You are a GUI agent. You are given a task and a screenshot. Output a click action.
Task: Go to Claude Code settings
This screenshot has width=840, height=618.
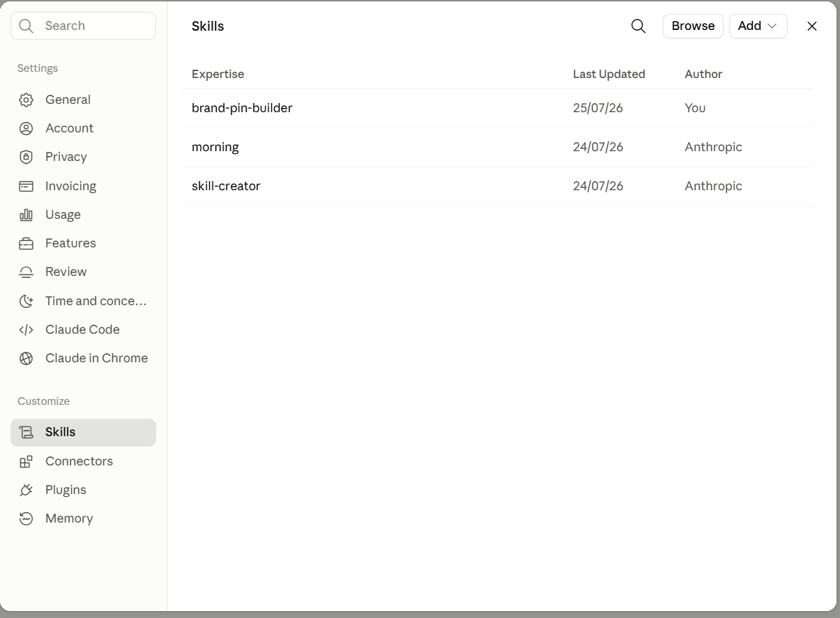tap(83, 330)
